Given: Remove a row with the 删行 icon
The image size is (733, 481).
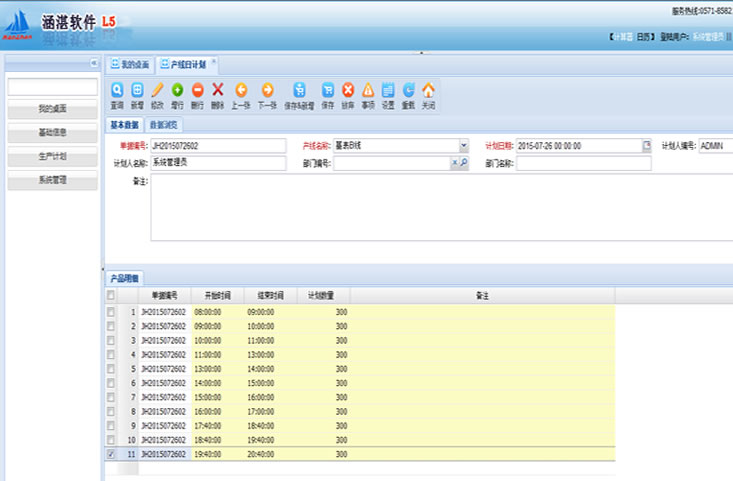Looking at the screenshot, I should (x=197, y=91).
